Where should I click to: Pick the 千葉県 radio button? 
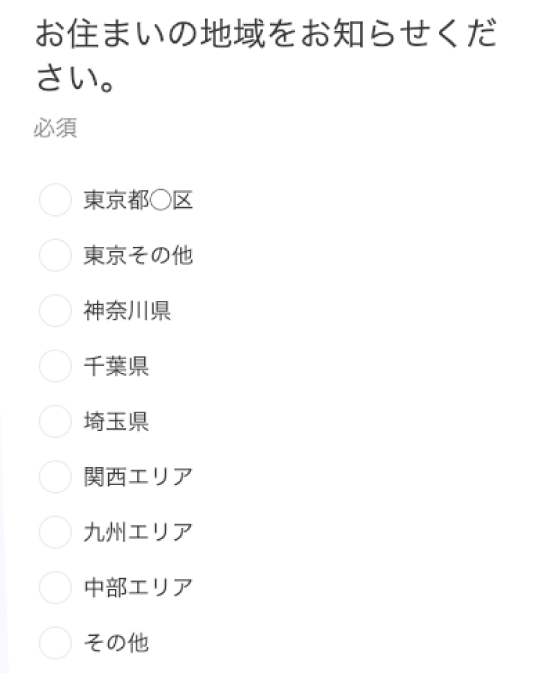55,366
